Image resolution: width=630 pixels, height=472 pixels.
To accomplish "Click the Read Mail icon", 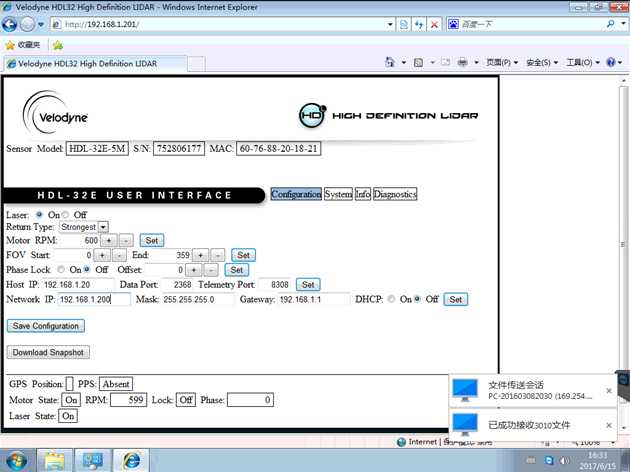I will pos(445,62).
